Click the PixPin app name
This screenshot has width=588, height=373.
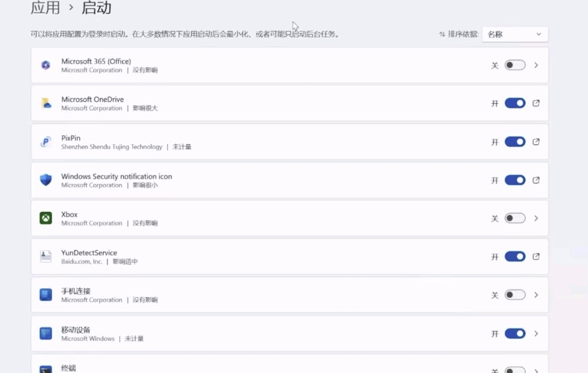pos(71,138)
